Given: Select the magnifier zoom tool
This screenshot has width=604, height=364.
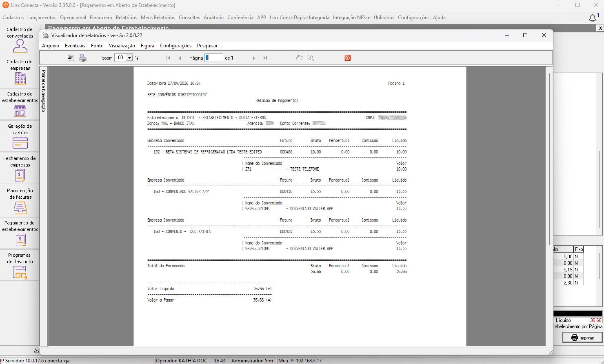Looking at the screenshot, I should coord(311,58).
